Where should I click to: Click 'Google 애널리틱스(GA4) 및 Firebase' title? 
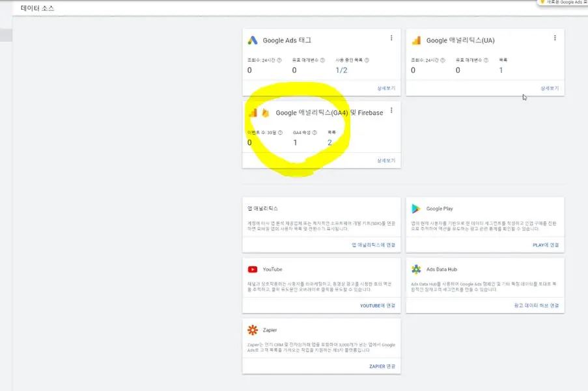click(x=329, y=113)
